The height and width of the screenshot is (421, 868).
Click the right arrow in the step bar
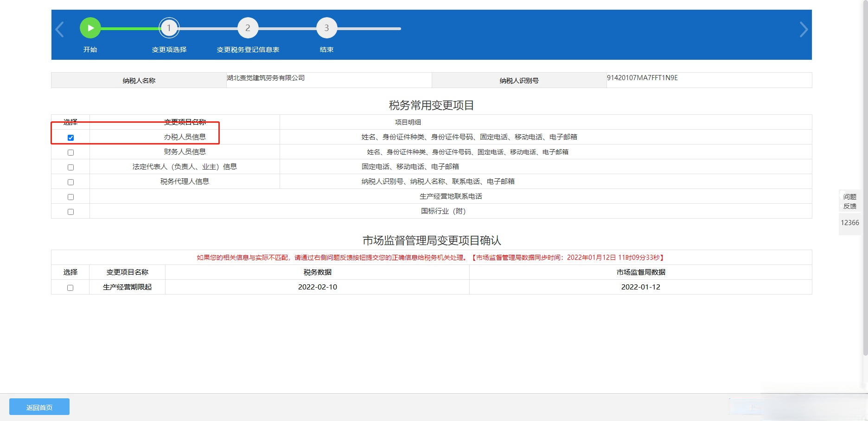click(x=804, y=29)
